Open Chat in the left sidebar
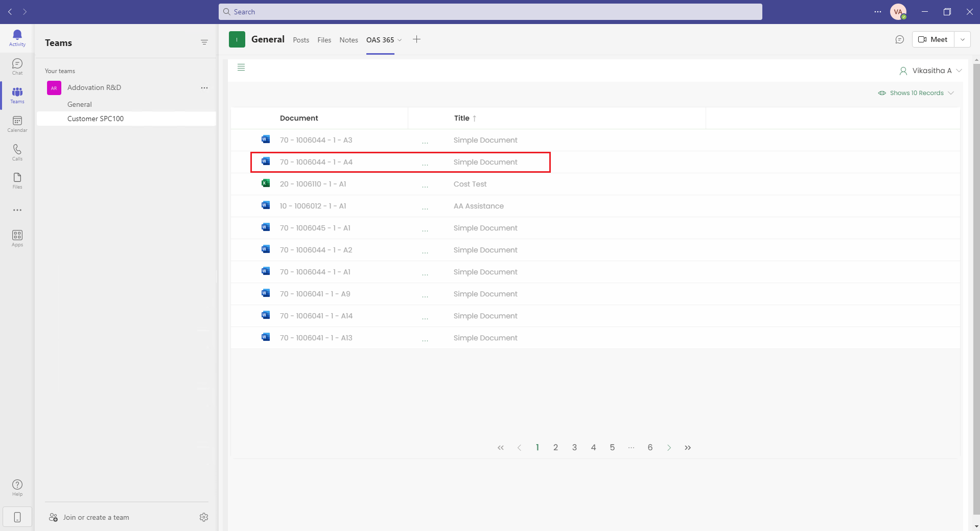The height and width of the screenshot is (531, 980). [17, 66]
